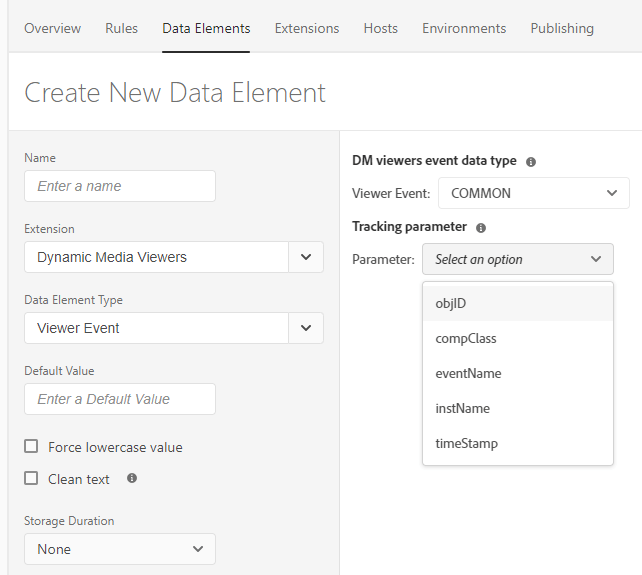Click info icon next to DM viewers event data type
Image resolution: width=642 pixels, height=575 pixels.
(531, 161)
